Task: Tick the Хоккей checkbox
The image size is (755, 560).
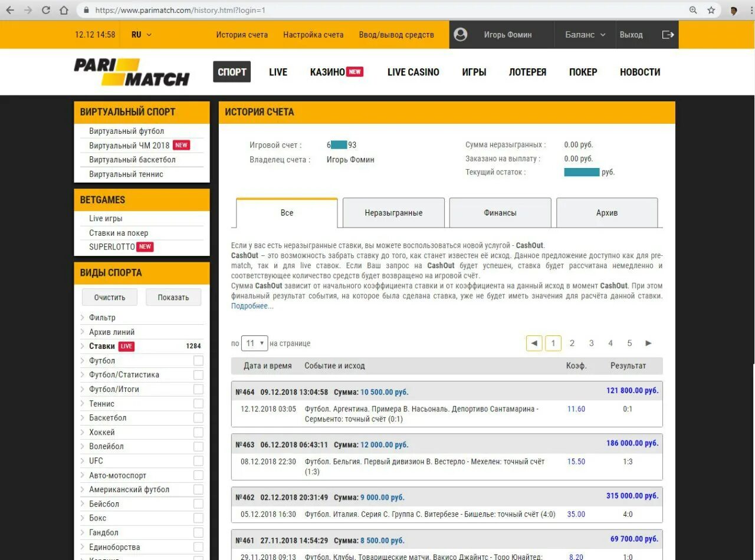Action: pyautogui.click(x=198, y=432)
